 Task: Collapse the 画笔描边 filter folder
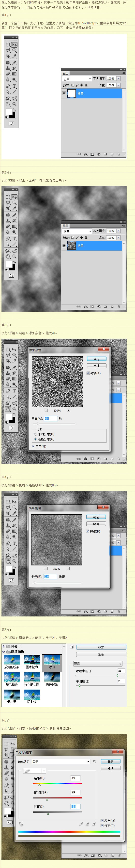[4, 652]
